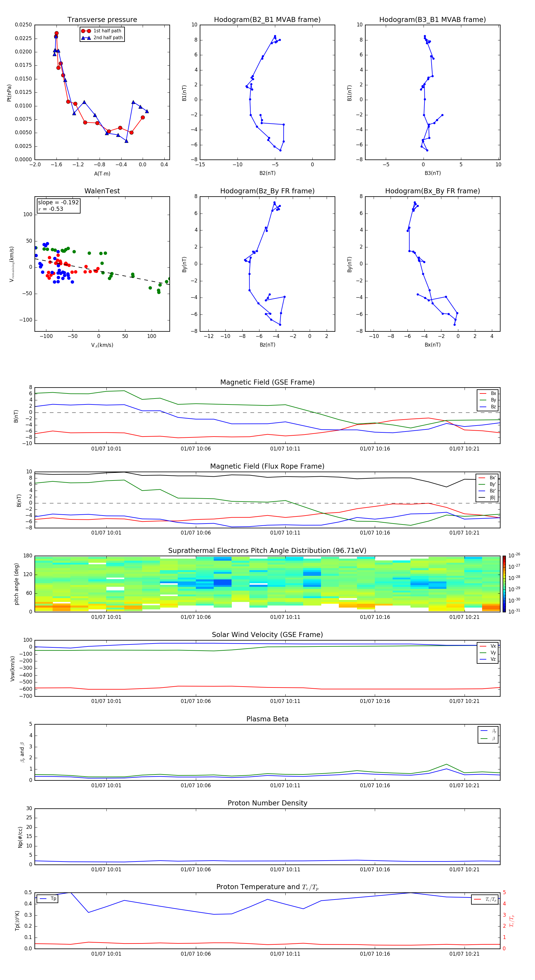The image size is (535, 980).
Task: Select 'Vx' in the solar wind legend
Action: [488, 646]
